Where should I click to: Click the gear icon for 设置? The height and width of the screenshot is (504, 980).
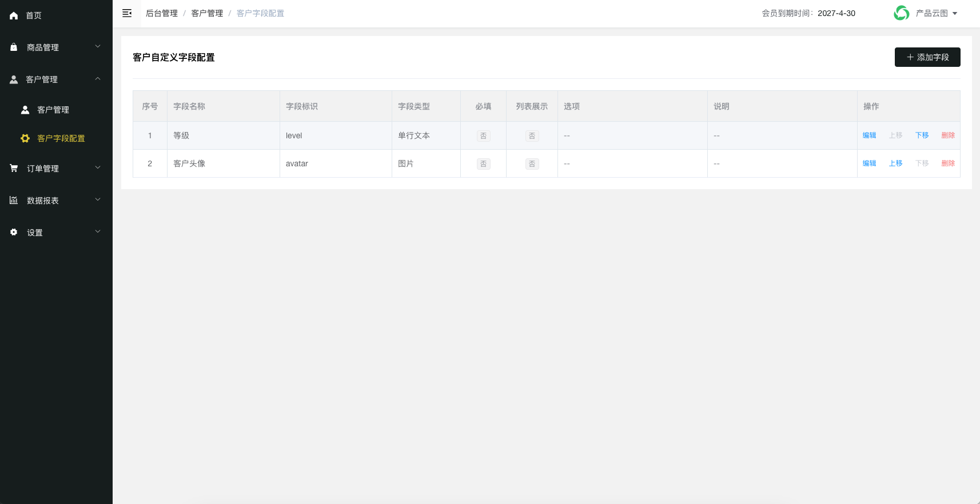point(14,232)
